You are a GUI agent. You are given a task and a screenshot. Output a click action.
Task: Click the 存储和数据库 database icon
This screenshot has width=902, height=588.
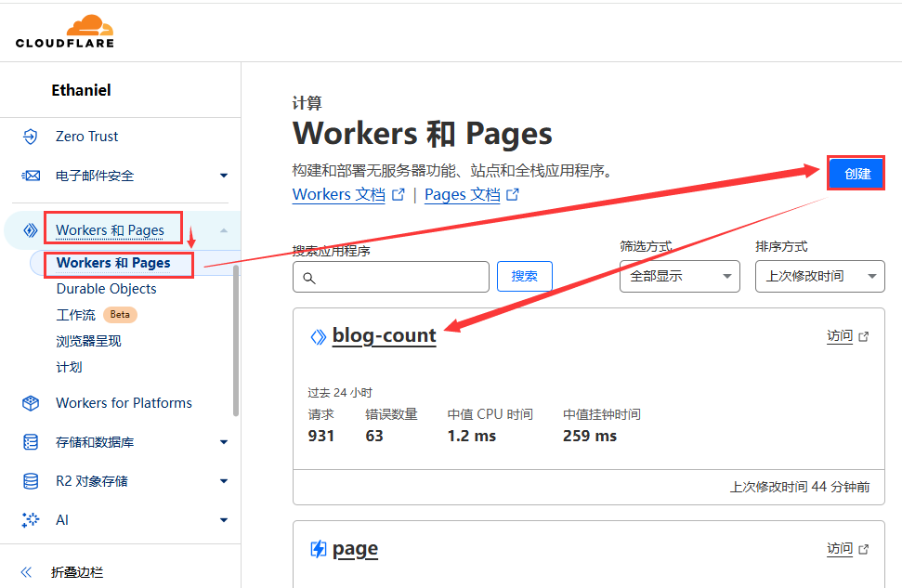click(31, 442)
